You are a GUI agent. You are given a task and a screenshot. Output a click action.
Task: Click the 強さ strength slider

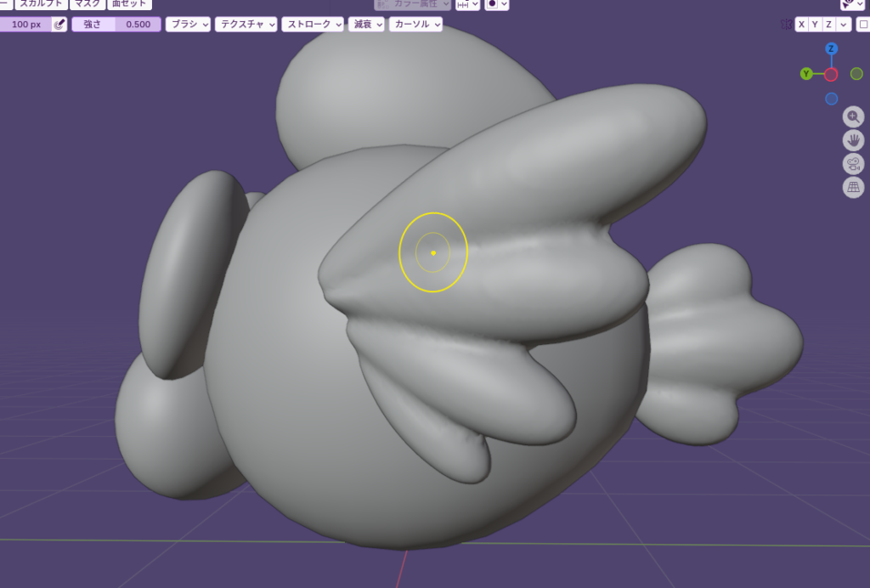pos(116,25)
